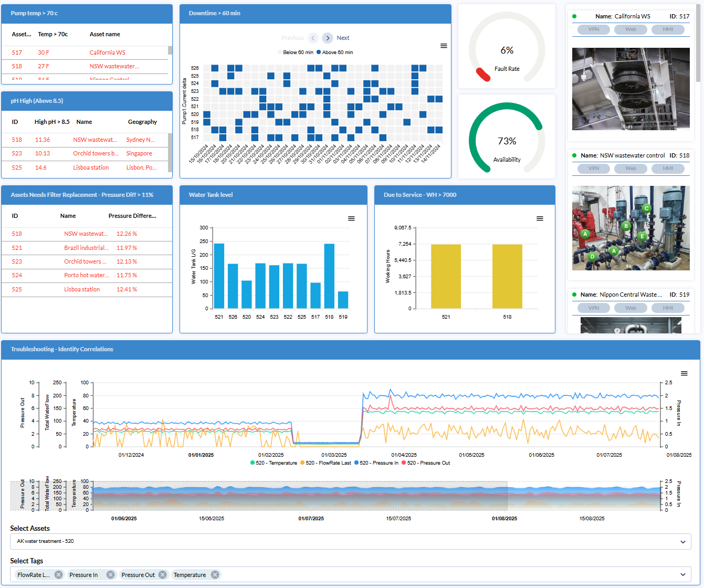Open the Water Tank level chart menu
This screenshot has width=704, height=588.
351,218
